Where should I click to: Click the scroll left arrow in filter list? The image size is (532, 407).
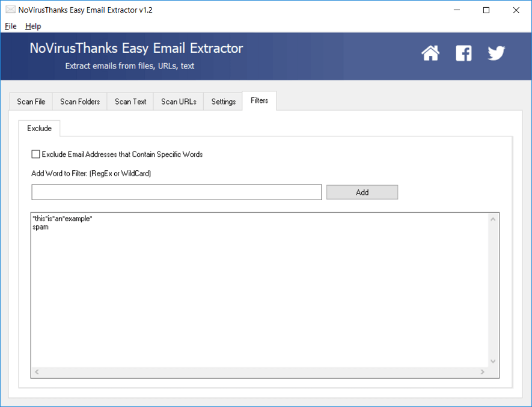click(x=37, y=372)
